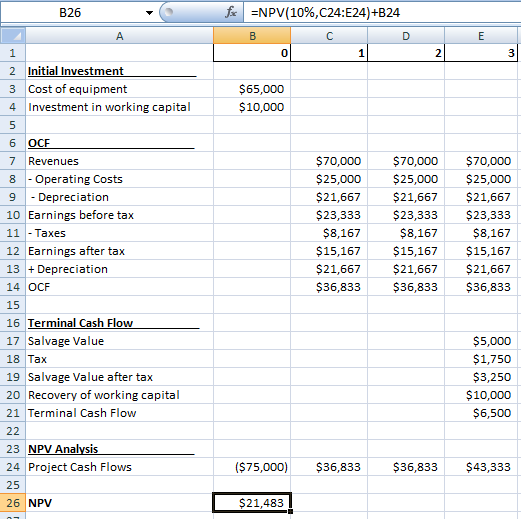Click 'Investment in working capital' label

click(109, 107)
